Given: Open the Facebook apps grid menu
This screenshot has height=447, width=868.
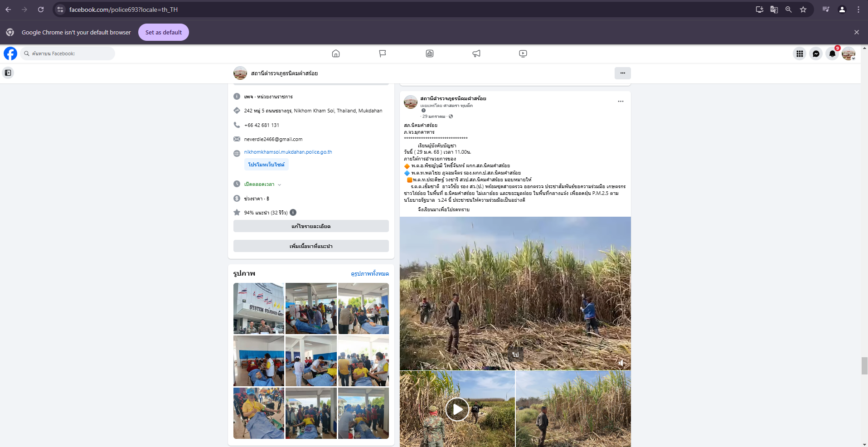Looking at the screenshot, I should (x=800, y=53).
